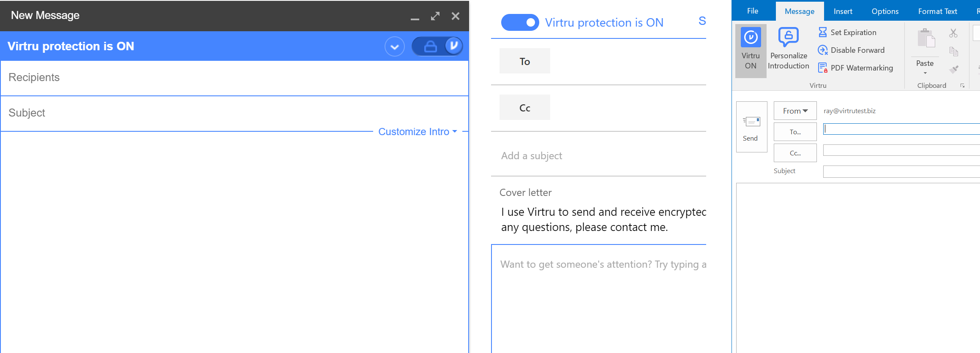Click the To... button in Outlook
The height and width of the screenshot is (353, 980).
click(795, 132)
